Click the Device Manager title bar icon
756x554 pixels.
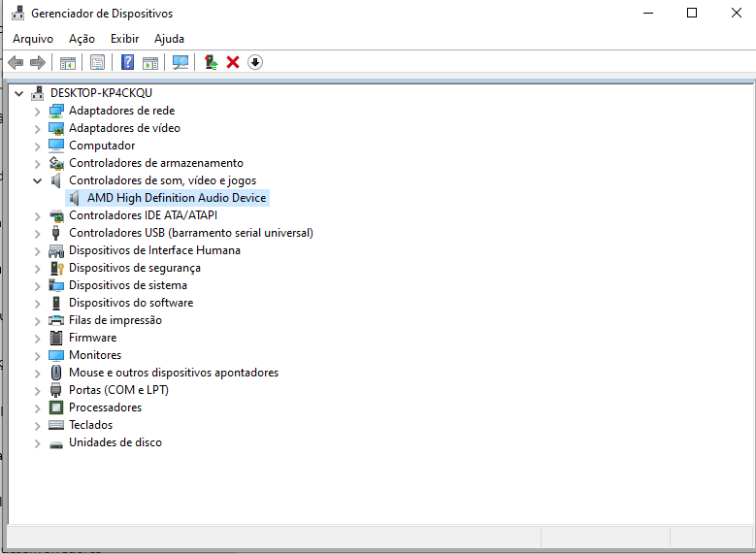coord(17,13)
